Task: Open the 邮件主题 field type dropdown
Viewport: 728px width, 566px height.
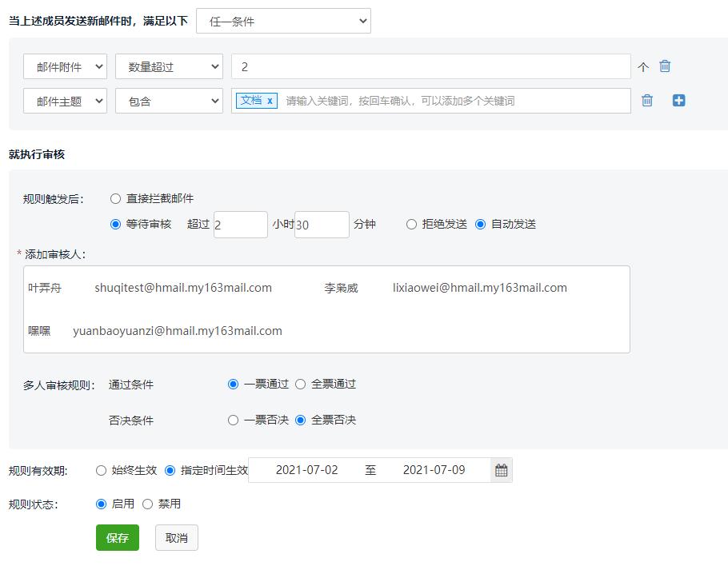Action: point(64,101)
